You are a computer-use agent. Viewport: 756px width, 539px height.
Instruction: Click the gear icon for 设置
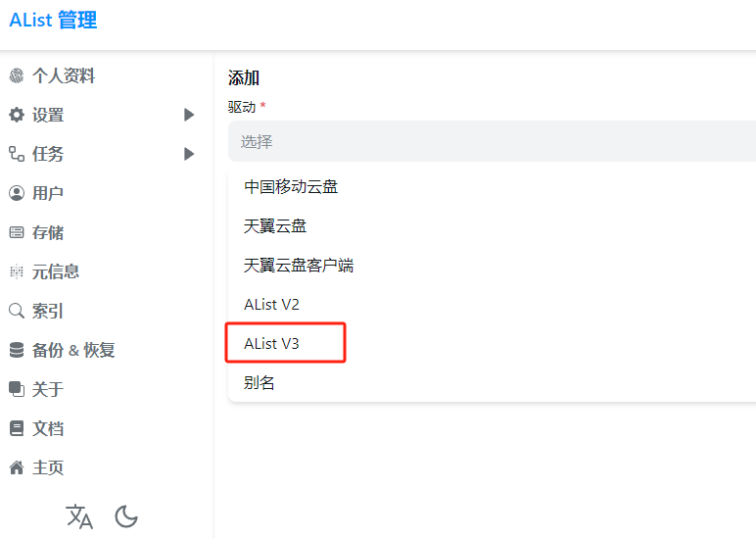tap(17, 115)
